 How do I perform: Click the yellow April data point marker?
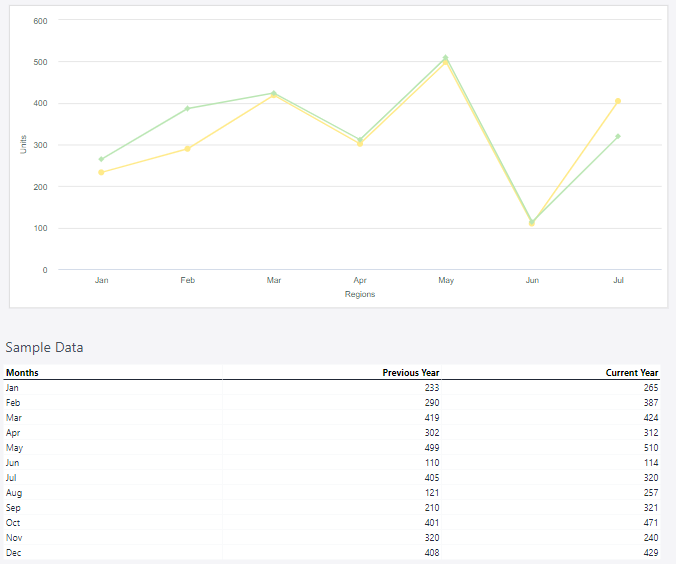(x=360, y=144)
